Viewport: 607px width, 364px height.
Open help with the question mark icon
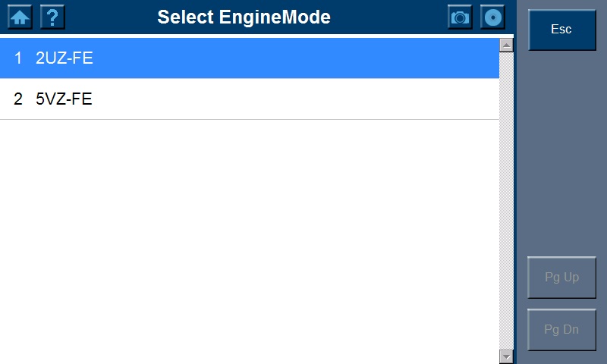[52, 17]
